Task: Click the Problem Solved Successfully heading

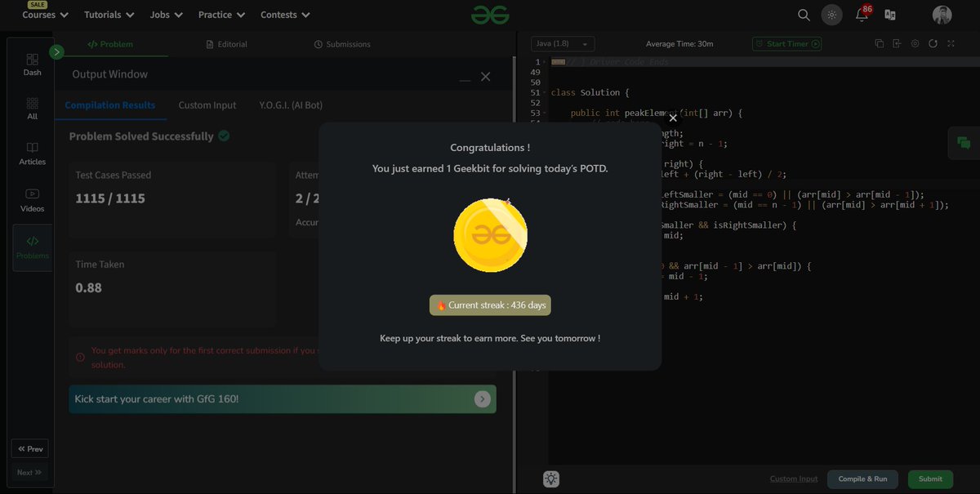Action: point(141,136)
